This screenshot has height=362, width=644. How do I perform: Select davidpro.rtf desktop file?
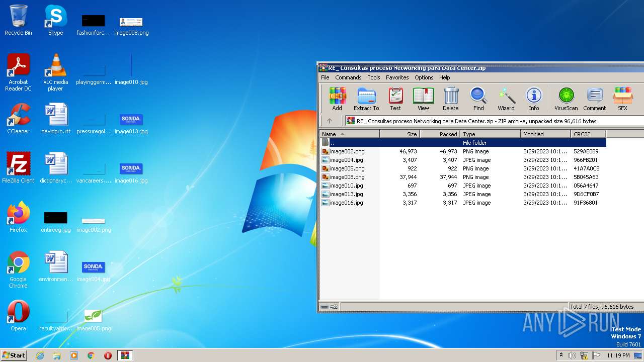point(55,119)
